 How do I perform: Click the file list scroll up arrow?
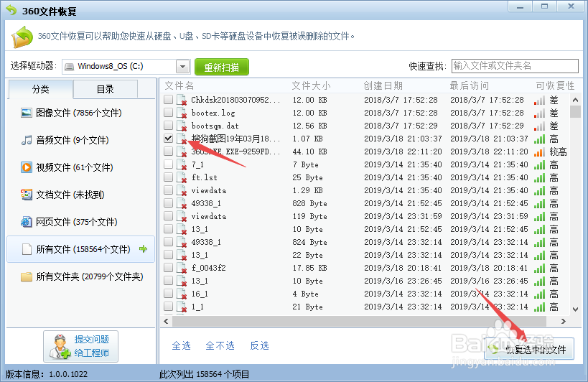[575, 100]
